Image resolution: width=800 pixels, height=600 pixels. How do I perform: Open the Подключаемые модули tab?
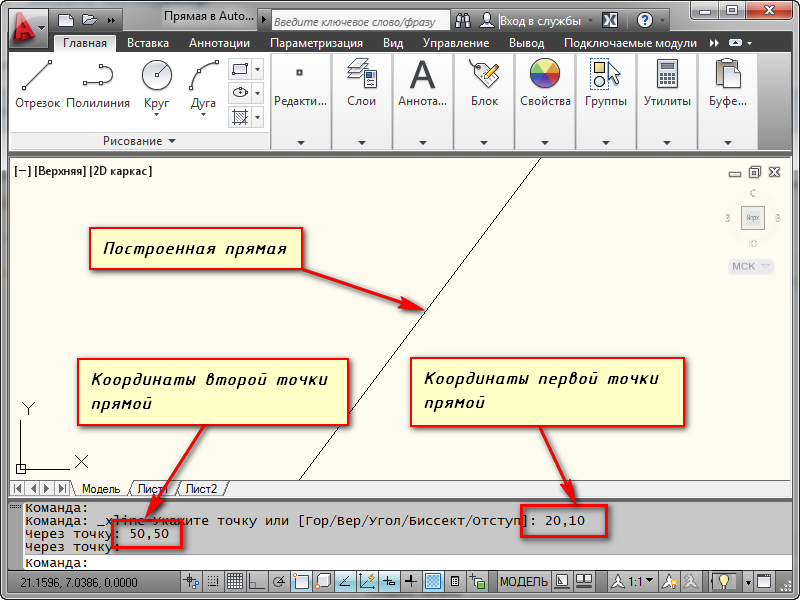pos(630,43)
